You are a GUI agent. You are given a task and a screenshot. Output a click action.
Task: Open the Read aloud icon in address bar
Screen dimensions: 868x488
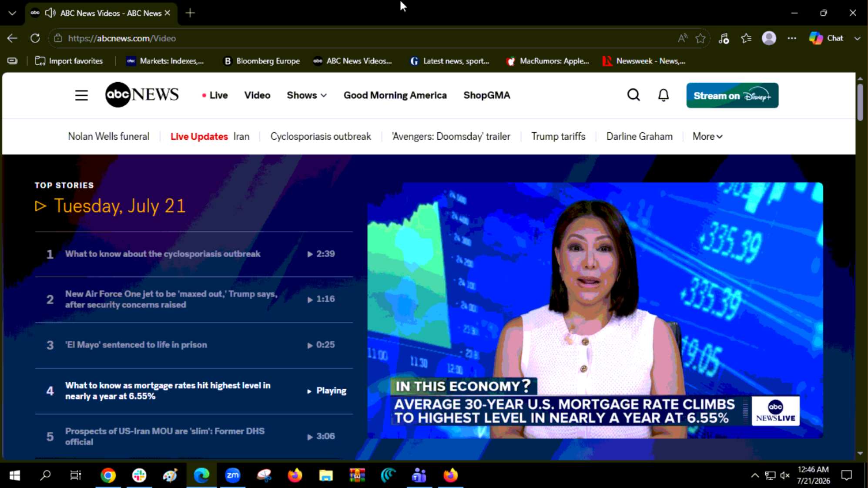pos(682,38)
